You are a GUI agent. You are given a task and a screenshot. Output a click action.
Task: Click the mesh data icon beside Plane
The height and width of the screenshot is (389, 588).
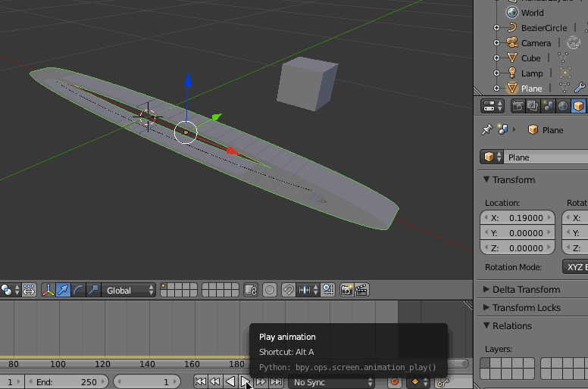tap(565, 88)
